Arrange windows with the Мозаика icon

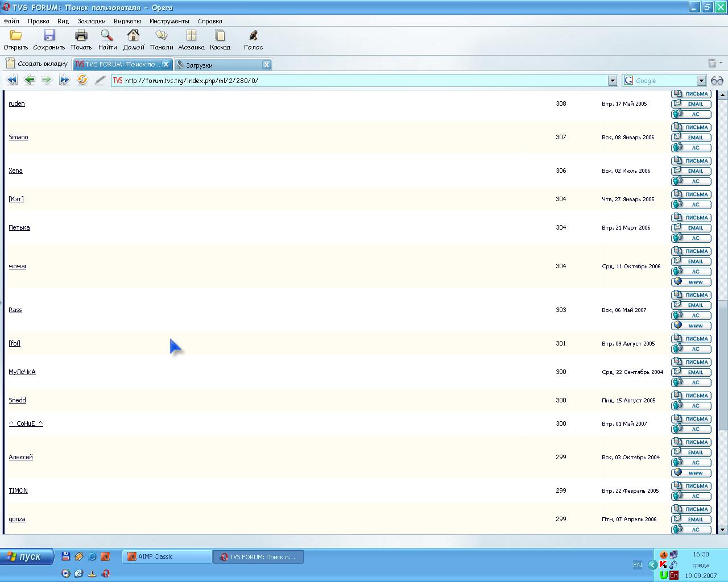click(x=191, y=36)
